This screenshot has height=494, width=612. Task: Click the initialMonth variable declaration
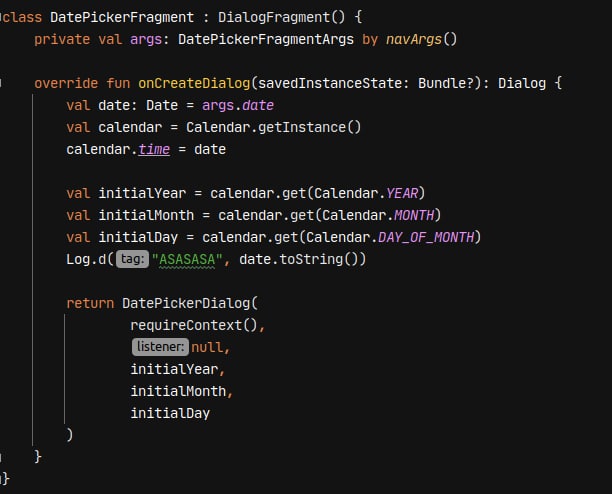point(146,215)
